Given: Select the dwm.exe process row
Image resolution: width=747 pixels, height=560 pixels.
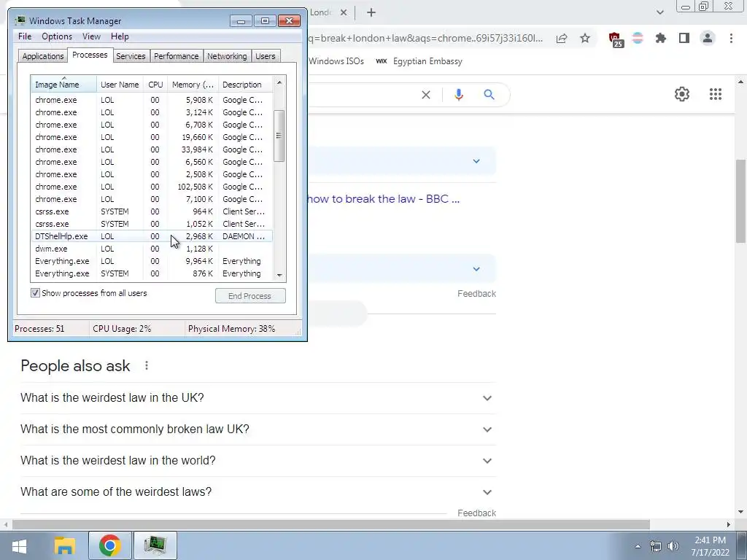Looking at the screenshot, I should (x=152, y=249).
